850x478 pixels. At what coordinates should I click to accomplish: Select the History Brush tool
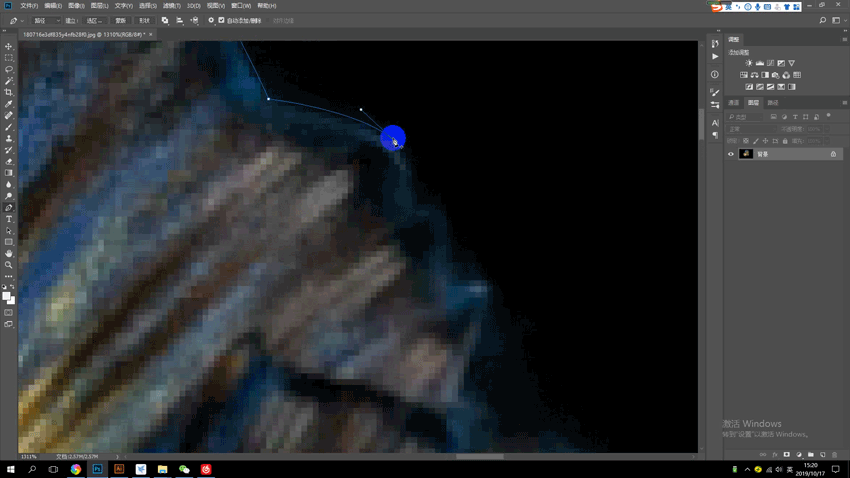[x=9, y=150]
